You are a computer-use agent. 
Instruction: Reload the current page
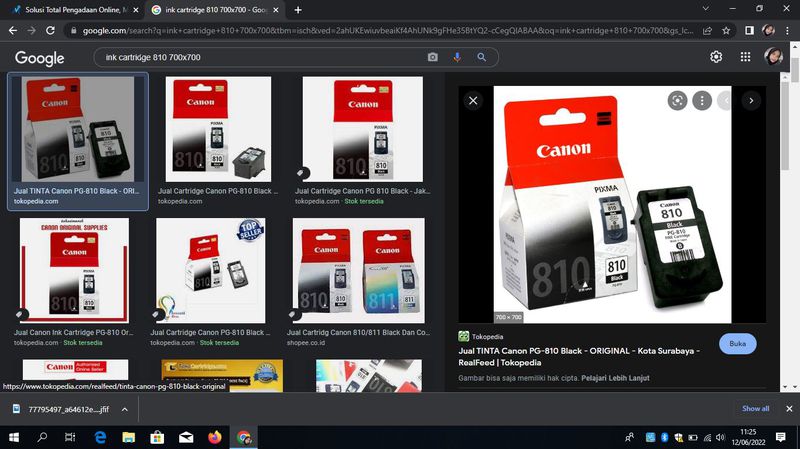click(x=50, y=31)
